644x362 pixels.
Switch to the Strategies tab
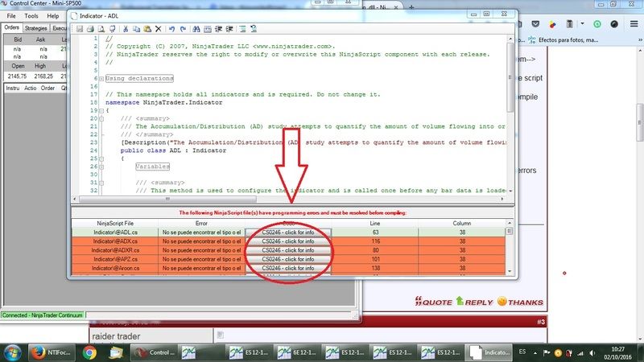[36, 27]
